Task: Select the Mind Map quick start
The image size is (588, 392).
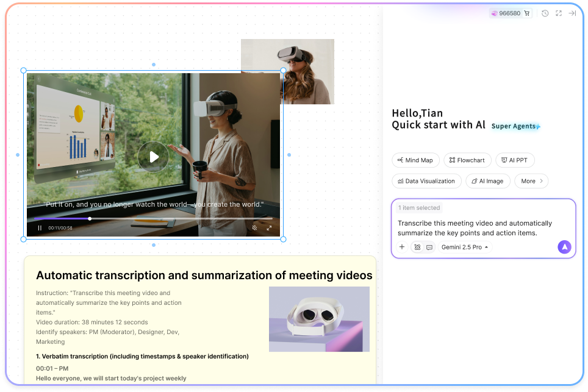Action: [x=415, y=160]
